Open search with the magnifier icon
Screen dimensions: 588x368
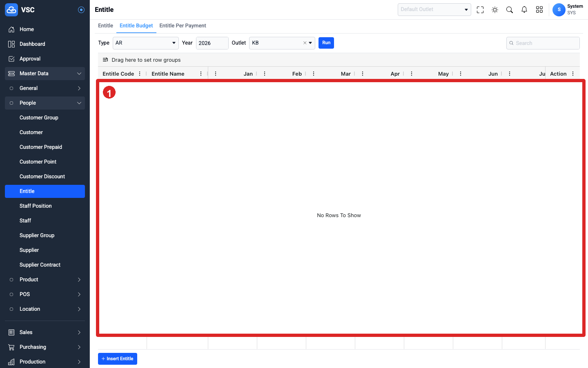(510, 10)
